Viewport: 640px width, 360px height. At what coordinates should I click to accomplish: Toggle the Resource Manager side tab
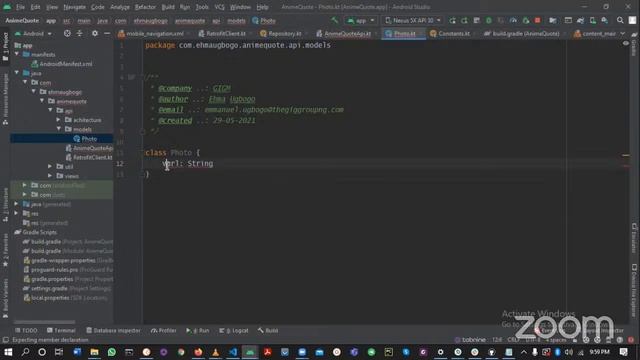click(x=5, y=99)
